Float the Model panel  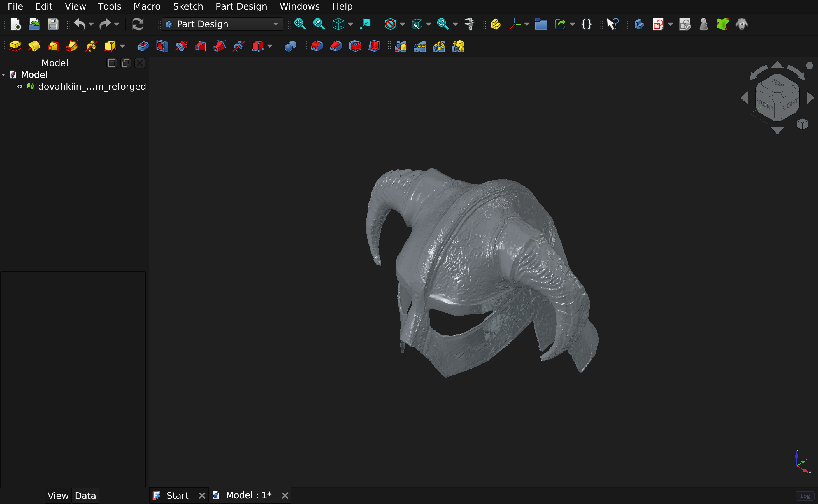coord(126,63)
